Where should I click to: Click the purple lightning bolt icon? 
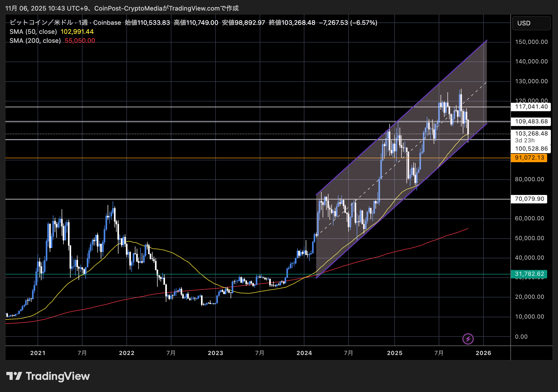pos(468,339)
